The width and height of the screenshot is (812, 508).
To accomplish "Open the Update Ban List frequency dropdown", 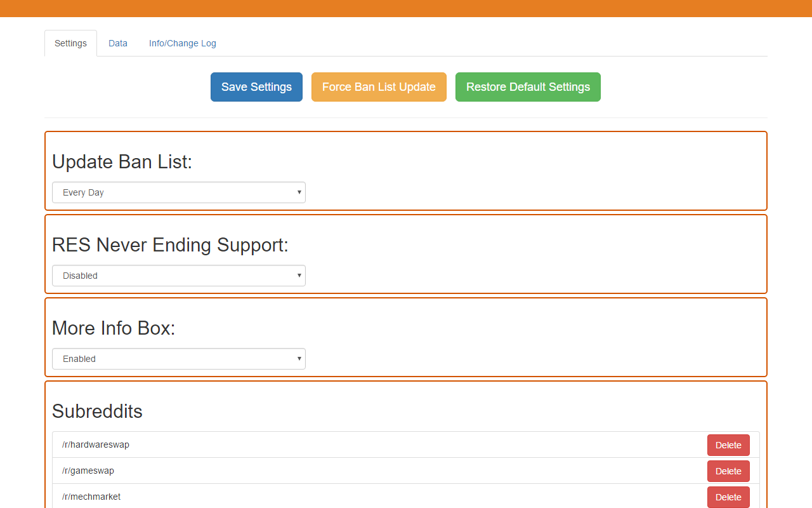I will pyautogui.click(x=179, y=192).
